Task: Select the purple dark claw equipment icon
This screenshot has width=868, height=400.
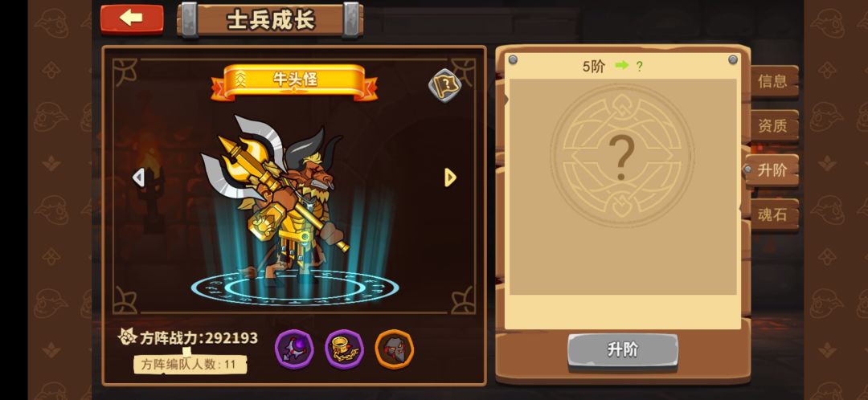Action: point(294,349)
